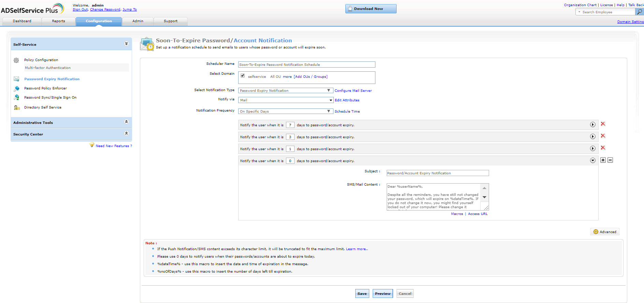
Task: Click the SMS/Mail Content text area
Action: point(433,197)
